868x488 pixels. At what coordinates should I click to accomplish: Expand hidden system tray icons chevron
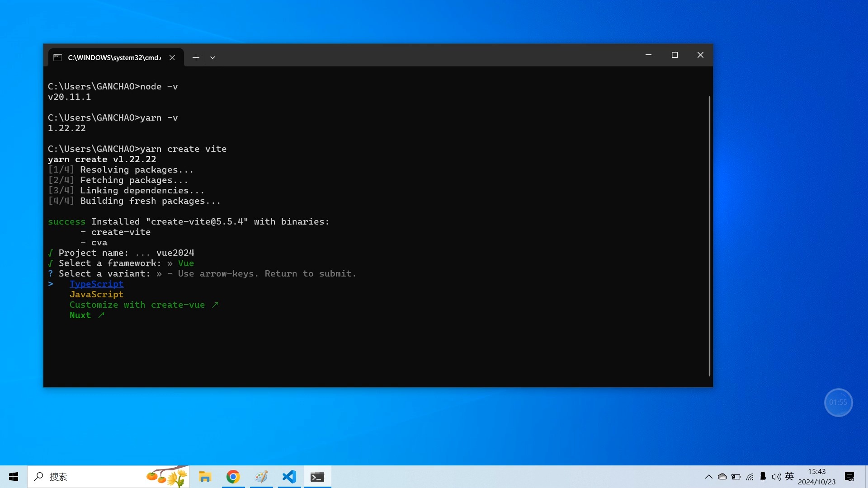(708, 477)
